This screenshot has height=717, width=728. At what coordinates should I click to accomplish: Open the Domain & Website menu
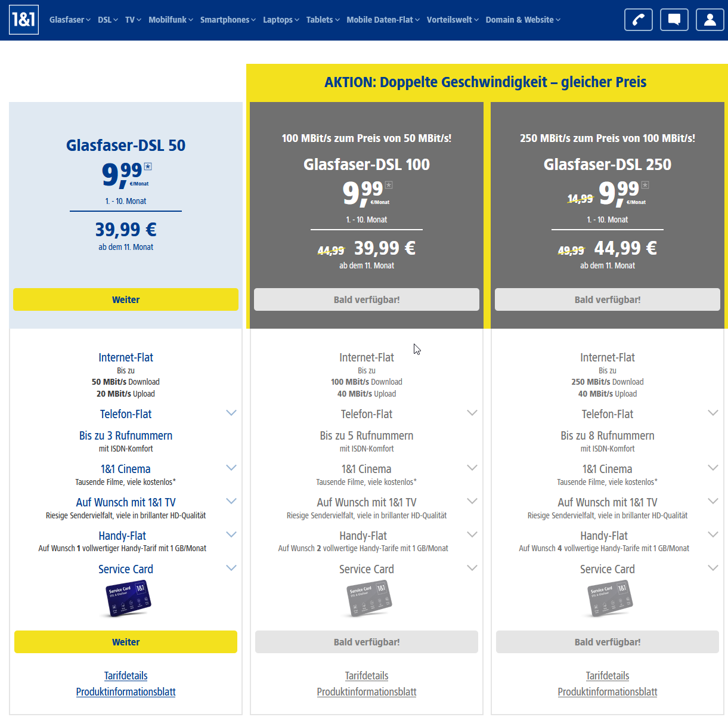[523, 20]
